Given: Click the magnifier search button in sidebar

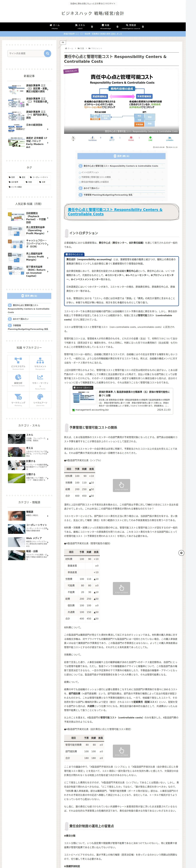Looking at the screenshot, I should coord(47,53).
